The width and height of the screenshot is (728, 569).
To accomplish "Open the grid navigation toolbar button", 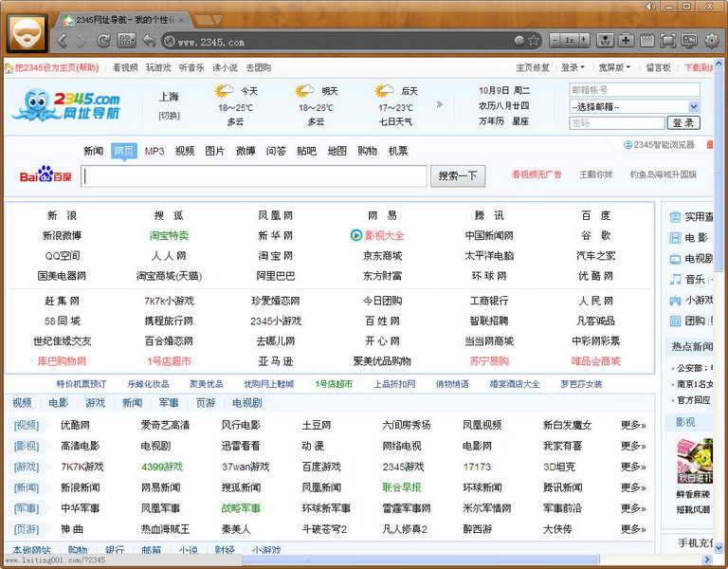I will tap(126, 41).
